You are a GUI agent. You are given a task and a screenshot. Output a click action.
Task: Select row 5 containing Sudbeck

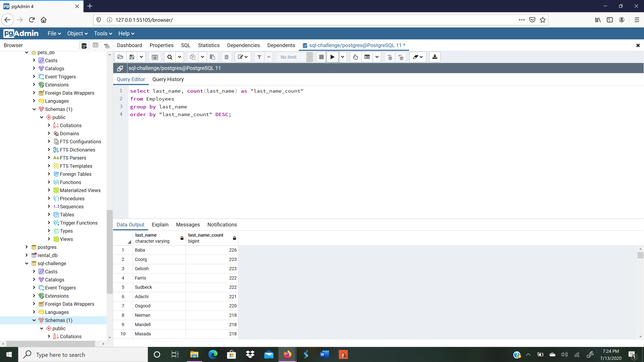(x=123, y=287)
